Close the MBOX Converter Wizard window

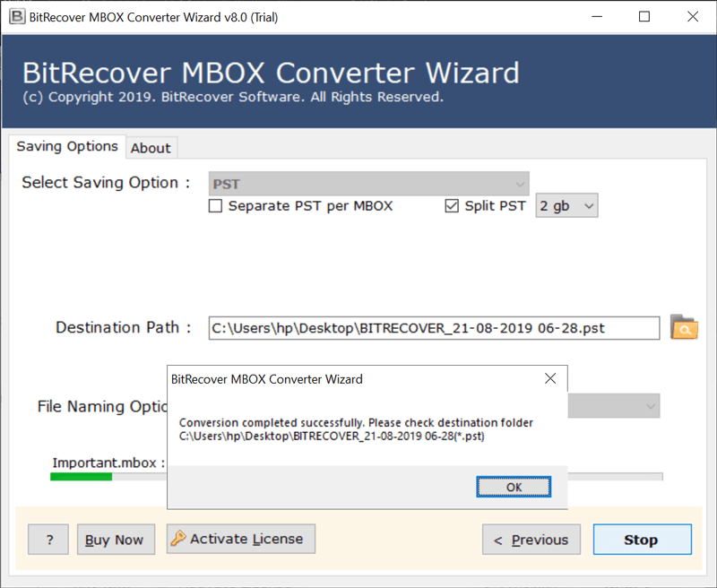tap(693, 17)
